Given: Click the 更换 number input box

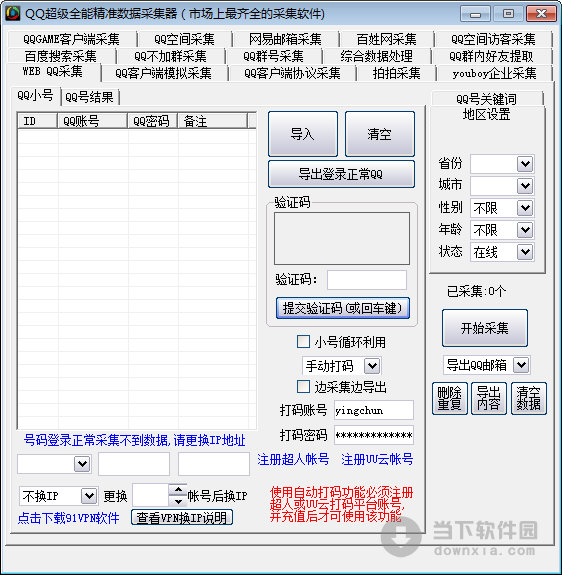Looking at the screenshot, I should (x=151, y=496).
